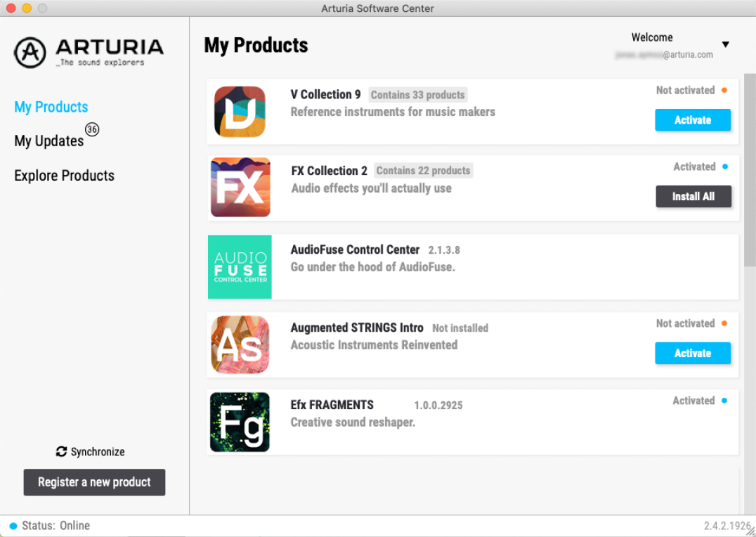Click the Arturia logo in the sidebar
Screen dimensions: 756x537
(x=30, y=53)
